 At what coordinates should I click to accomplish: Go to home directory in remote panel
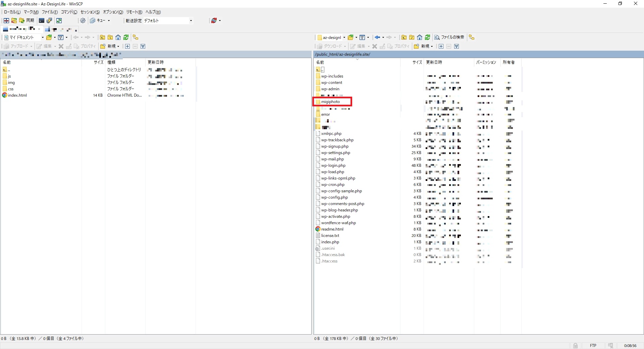tap(420, 37)
